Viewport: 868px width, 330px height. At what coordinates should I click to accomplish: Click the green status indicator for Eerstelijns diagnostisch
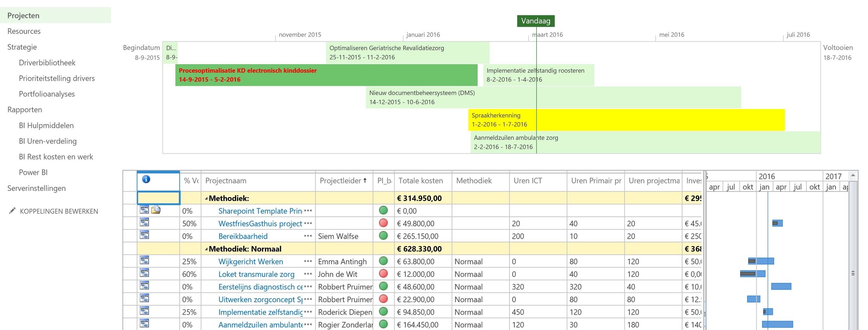(383, 286)
